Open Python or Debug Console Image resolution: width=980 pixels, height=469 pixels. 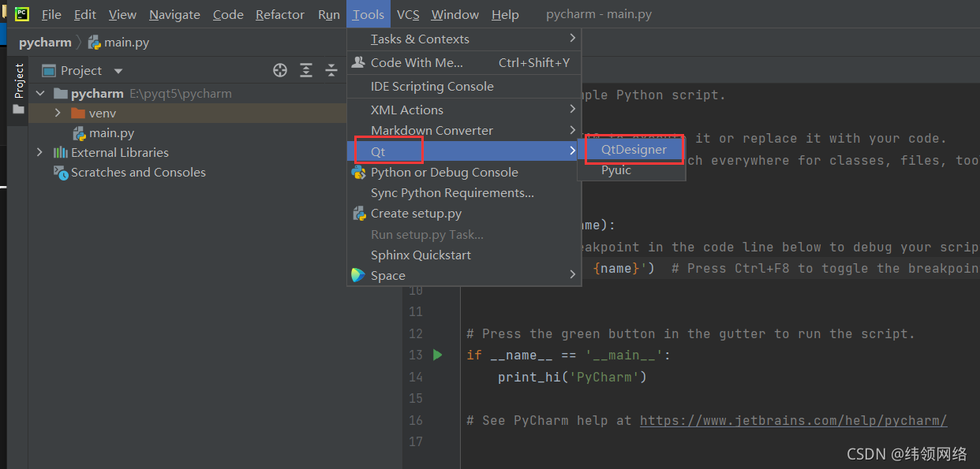tap(464, 172)
